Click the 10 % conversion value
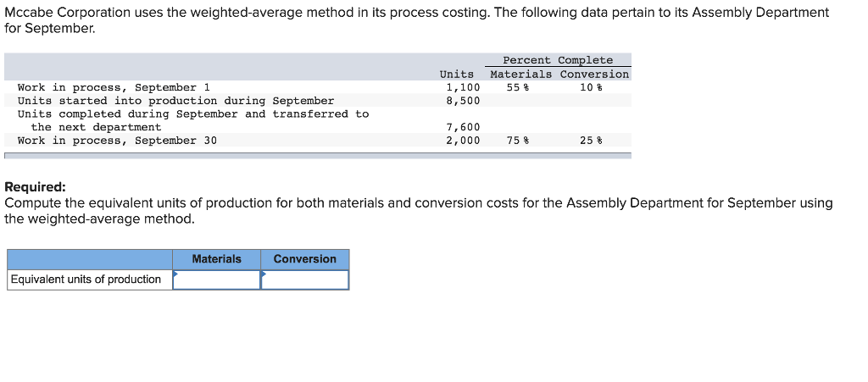 point(591,87)
